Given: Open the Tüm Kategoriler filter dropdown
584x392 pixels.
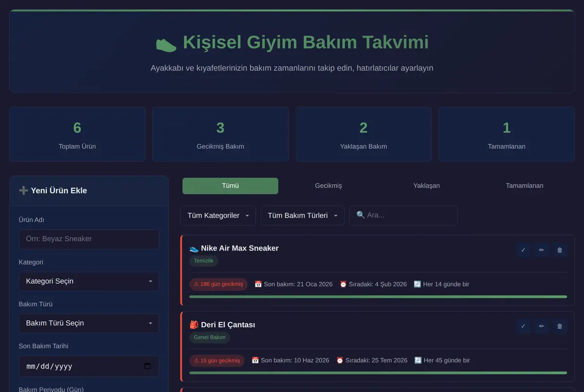Looking at the screenshot, I should coord(218,215).
